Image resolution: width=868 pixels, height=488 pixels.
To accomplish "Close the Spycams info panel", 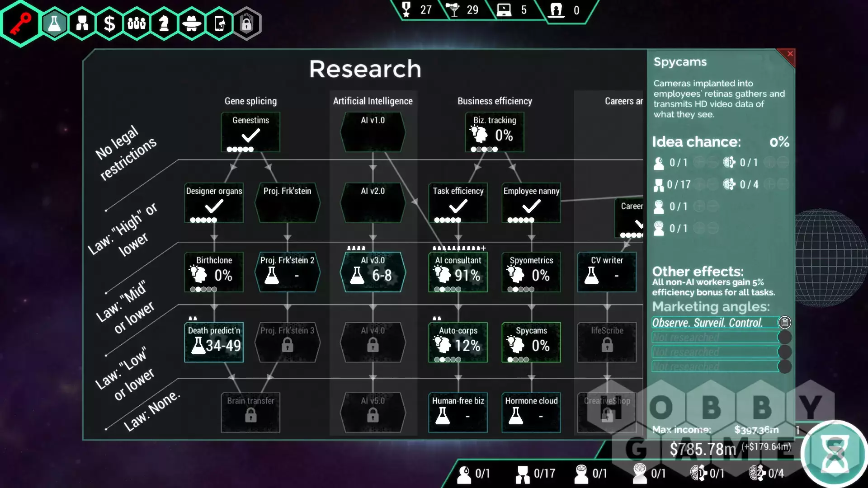I will pyautogui.click(x=790, y=54).
